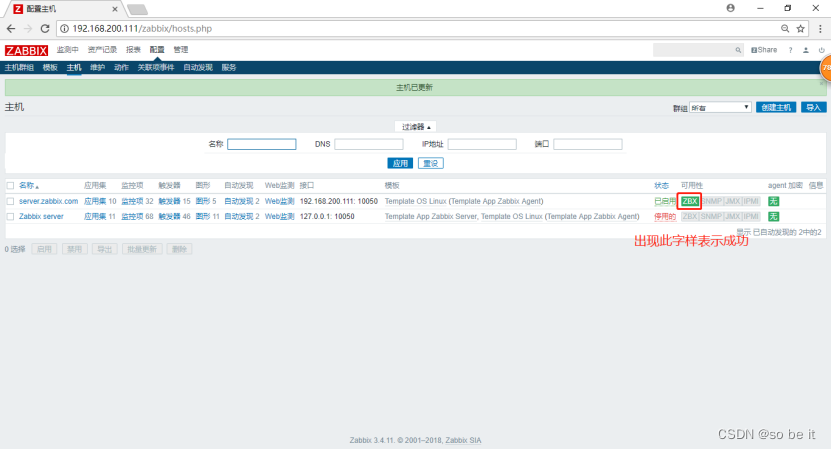Open server.zabbix.com host link
Screen dimensions: 831x449
(48, 201)
